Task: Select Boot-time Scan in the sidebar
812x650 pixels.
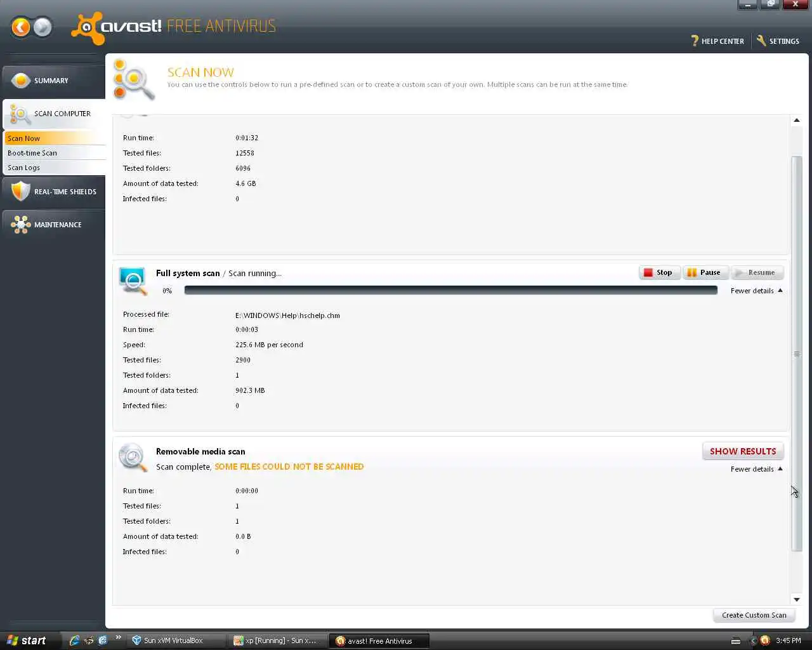Action: point(55,153)
